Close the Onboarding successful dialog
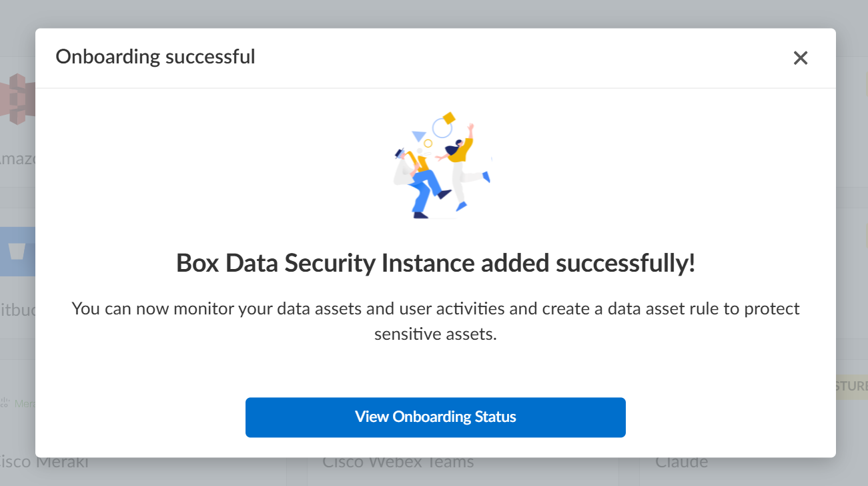Image resolution: width=868 pixels, height=486 pixels. 800,58
